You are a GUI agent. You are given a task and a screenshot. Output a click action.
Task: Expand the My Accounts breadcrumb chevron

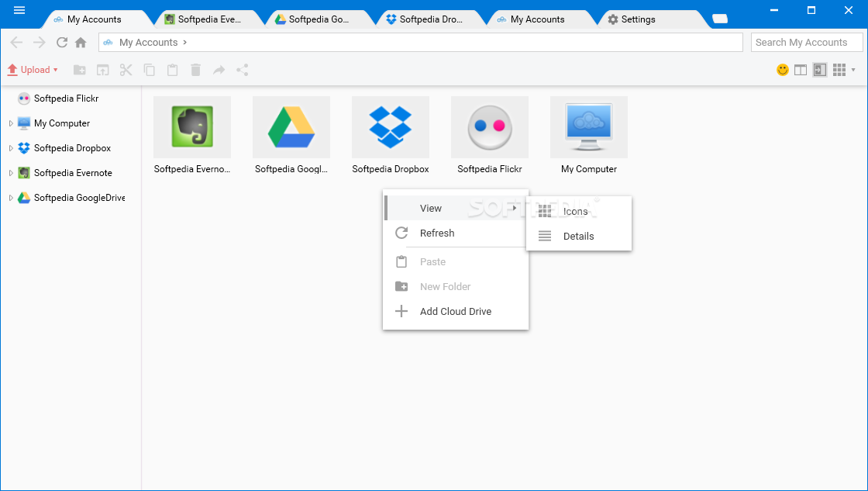[x=185, y=42]
